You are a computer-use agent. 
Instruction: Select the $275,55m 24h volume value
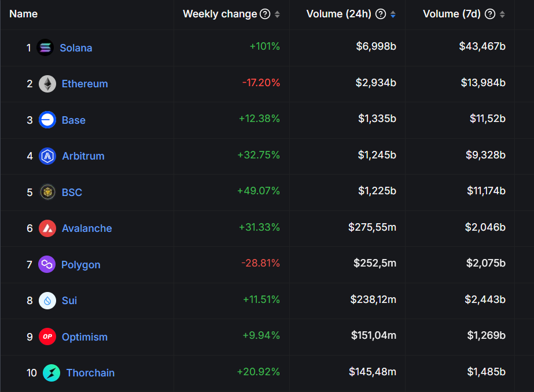(x=372, y=227)
